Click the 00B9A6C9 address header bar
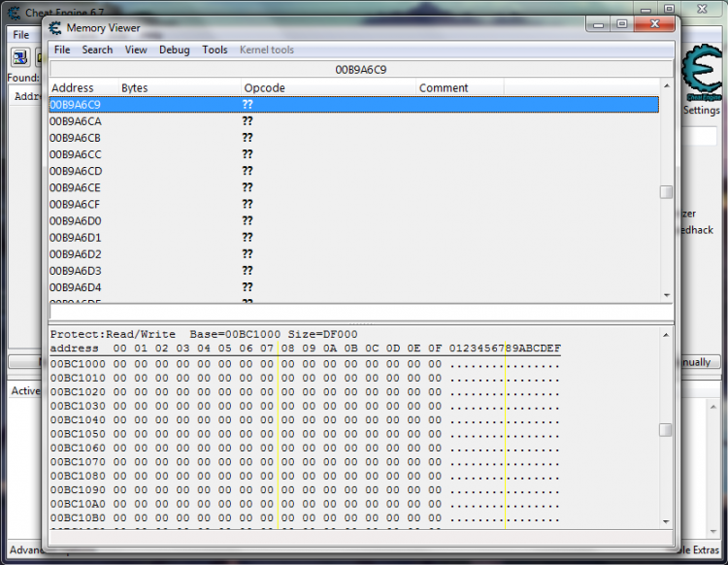 point(361,70)
